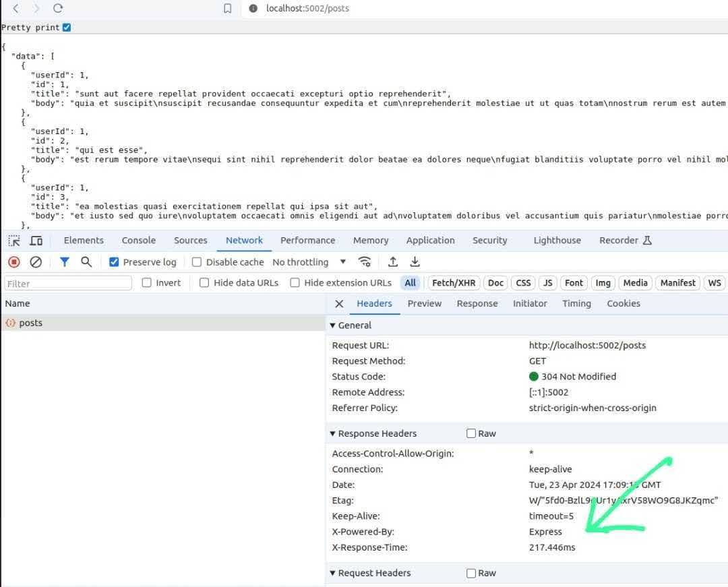Toggle the device toolbar

pos(36,240)
